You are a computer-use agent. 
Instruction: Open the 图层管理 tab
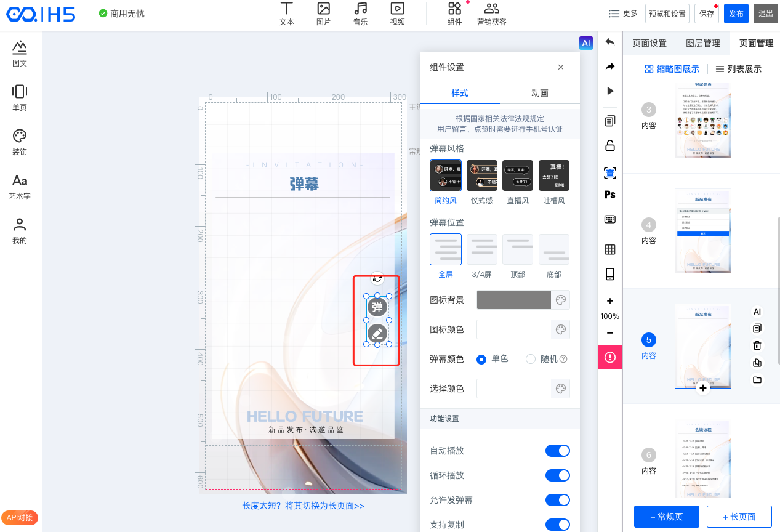tap(703, 43)
